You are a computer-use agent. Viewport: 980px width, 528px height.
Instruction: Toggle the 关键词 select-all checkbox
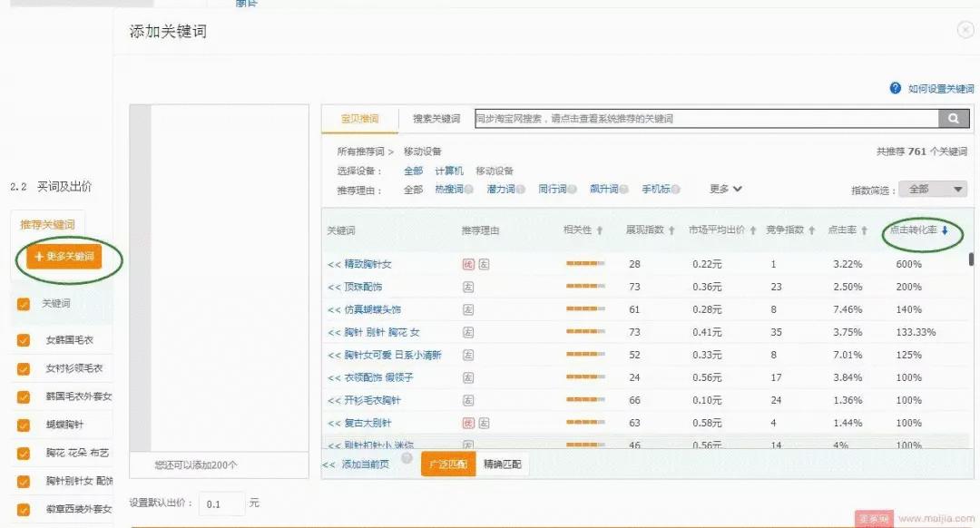[x=23, y=303]
